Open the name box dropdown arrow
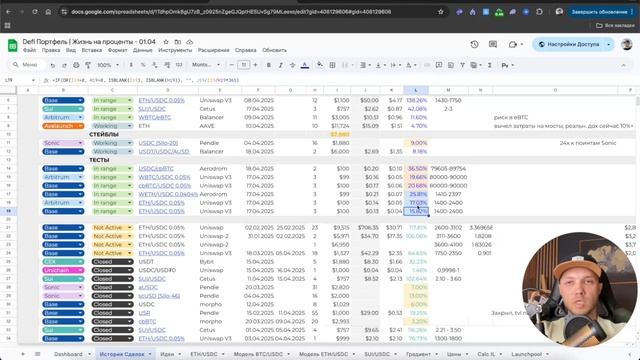The image size is (640, 360). click(33, 80)
